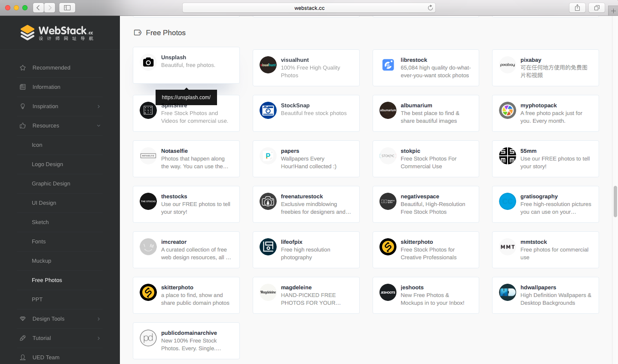Open the publicdomainarchive card

[x=186, y=340]
